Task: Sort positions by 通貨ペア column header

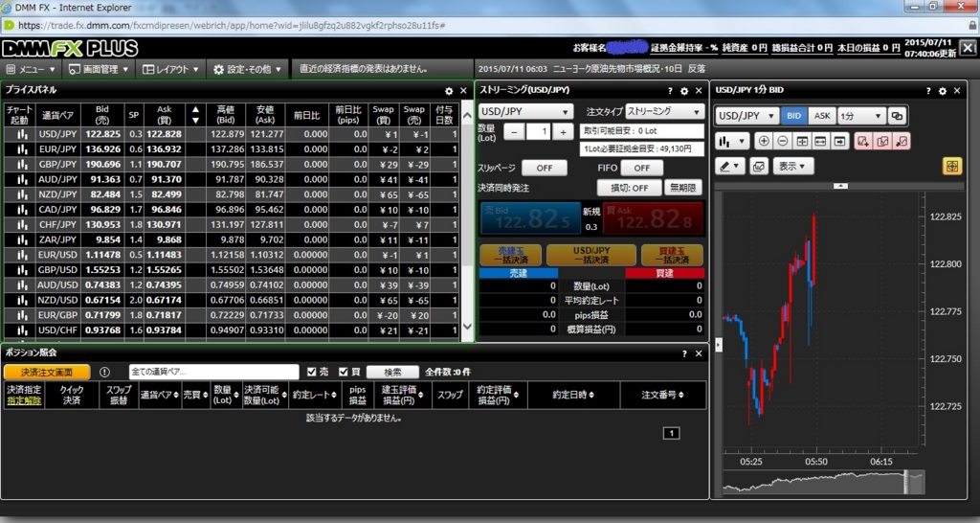Action: pos(159,395)
